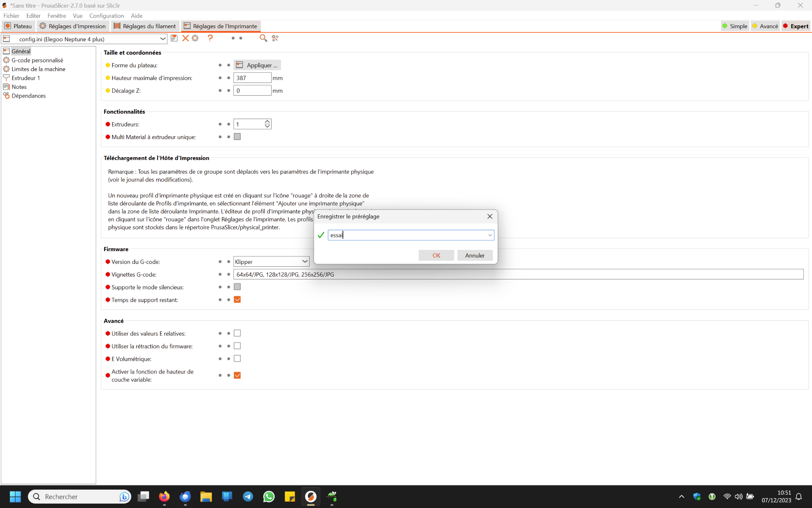Click OK in the save preset dialog

coord(436,255)
